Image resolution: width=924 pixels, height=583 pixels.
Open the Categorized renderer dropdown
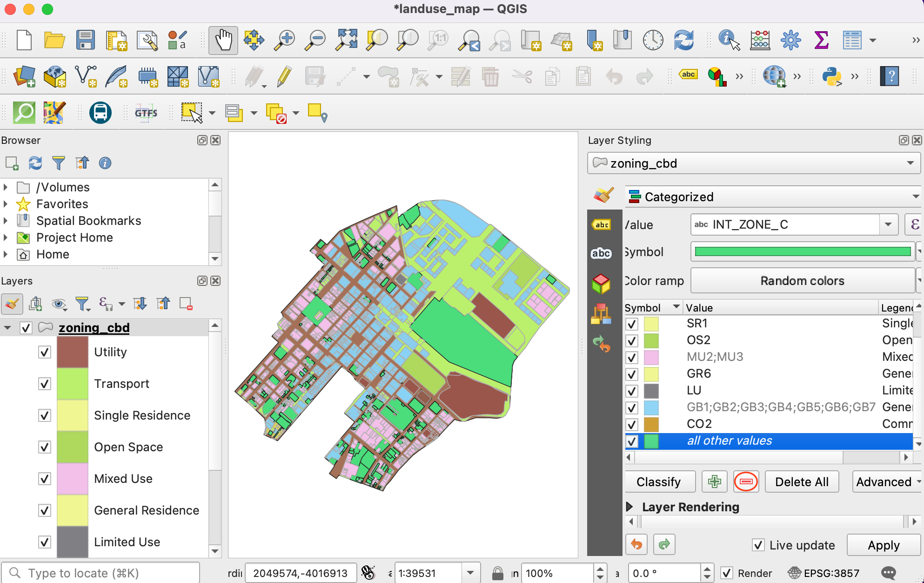[772, 197]
